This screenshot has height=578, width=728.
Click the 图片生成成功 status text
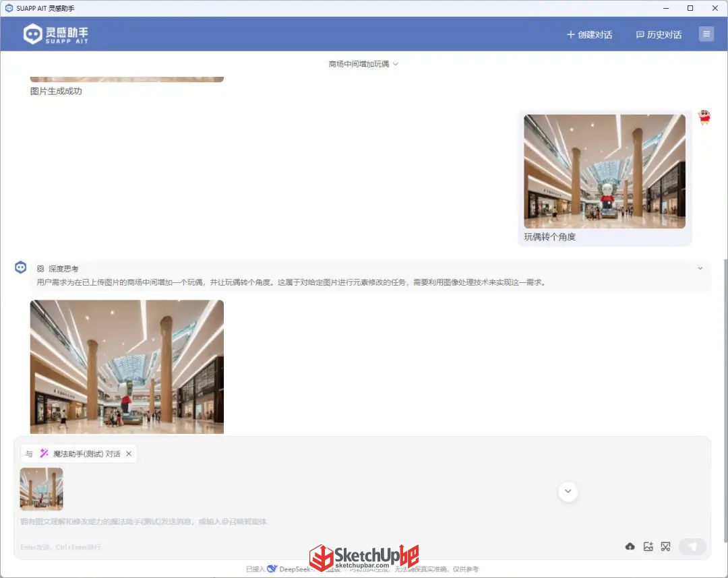(x=56, y=92)
